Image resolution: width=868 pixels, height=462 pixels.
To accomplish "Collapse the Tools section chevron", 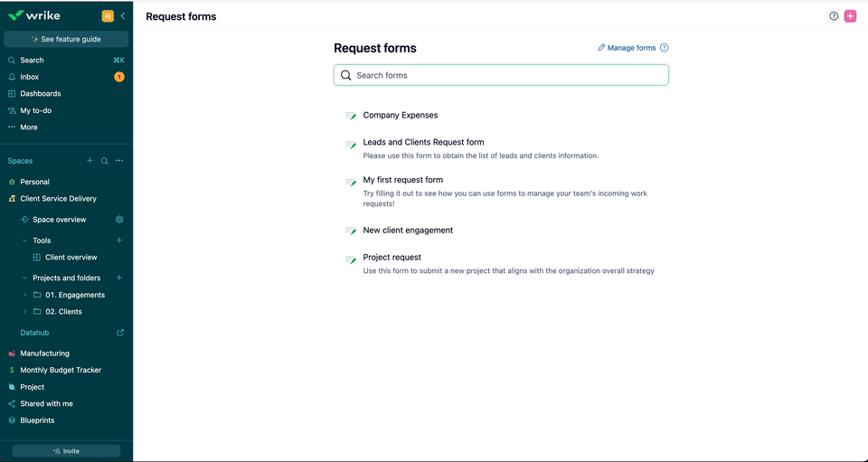I will point(24,240).
